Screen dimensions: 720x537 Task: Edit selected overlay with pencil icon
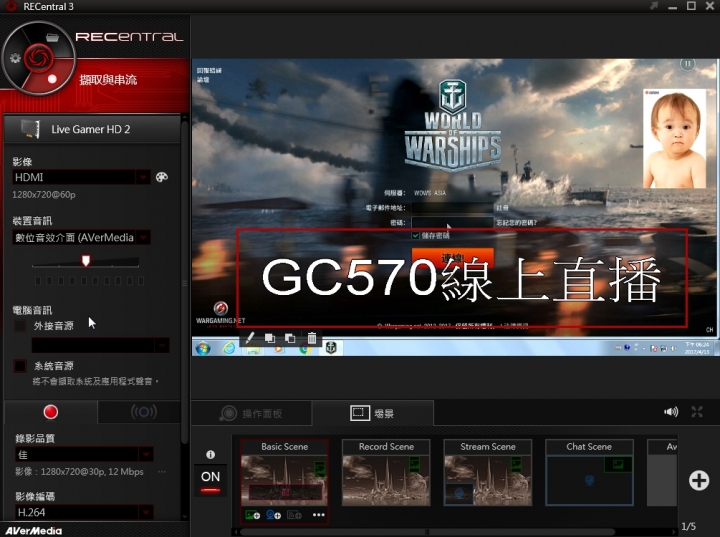(249, 339)
